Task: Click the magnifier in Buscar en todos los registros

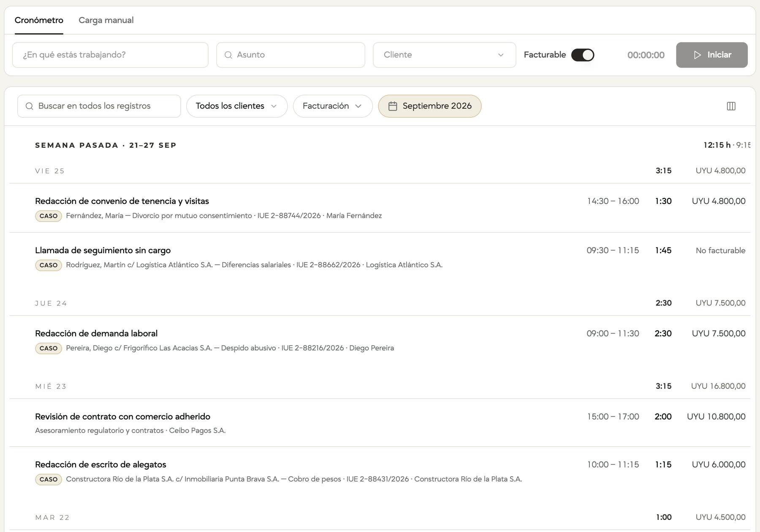Action: coord(30,106)
